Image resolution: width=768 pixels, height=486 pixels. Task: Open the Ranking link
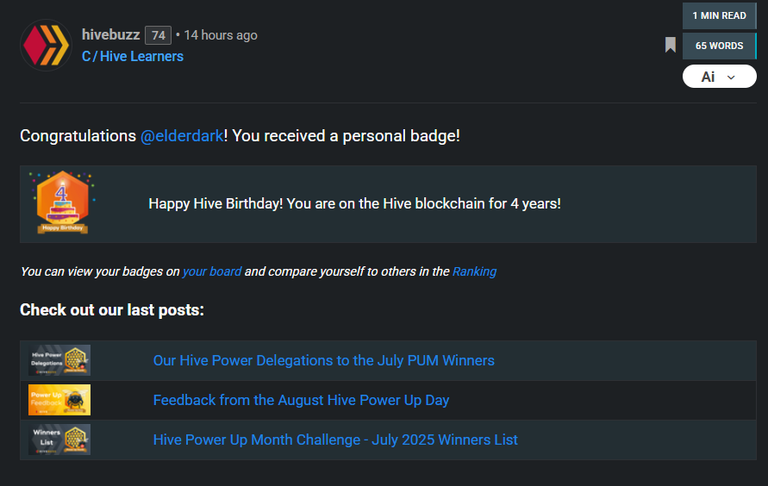[474, 271]
